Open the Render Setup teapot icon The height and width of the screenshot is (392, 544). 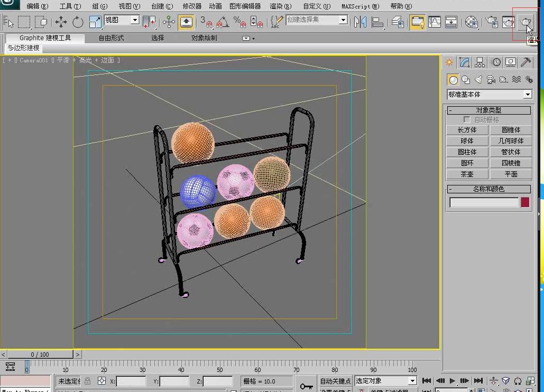point(492,23)
